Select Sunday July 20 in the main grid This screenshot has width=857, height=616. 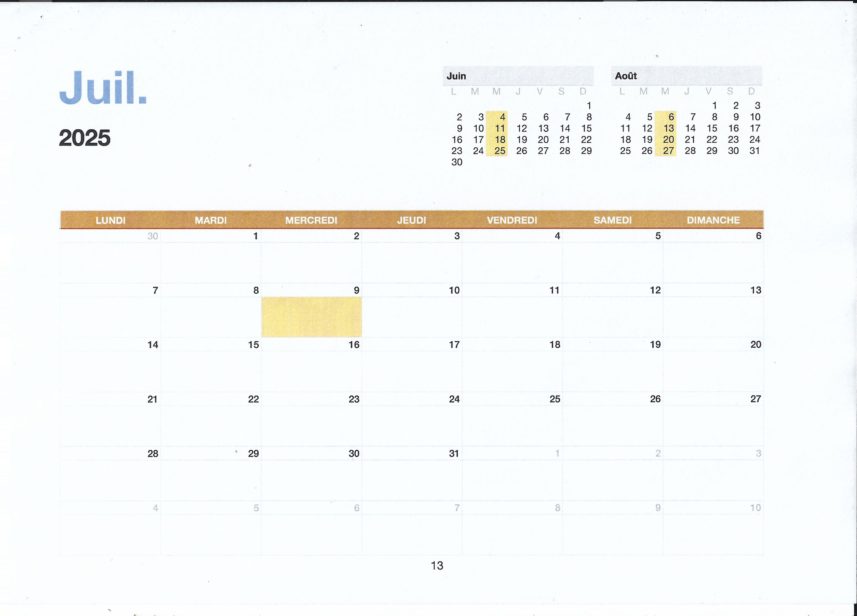click(x=756, y=345)
